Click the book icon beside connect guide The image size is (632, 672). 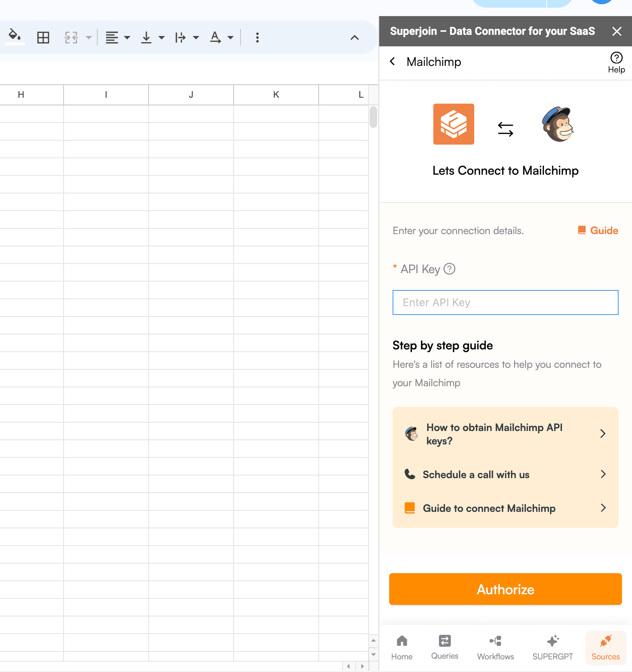tap(410, 508)
